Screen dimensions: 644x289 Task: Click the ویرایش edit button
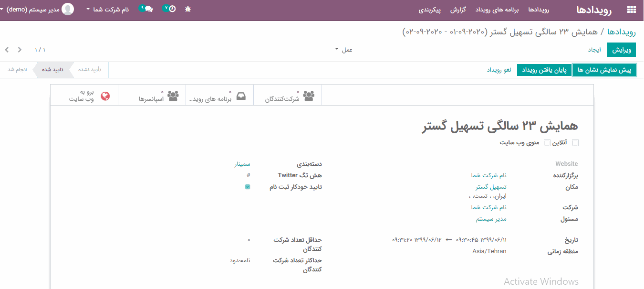(622, 50)
